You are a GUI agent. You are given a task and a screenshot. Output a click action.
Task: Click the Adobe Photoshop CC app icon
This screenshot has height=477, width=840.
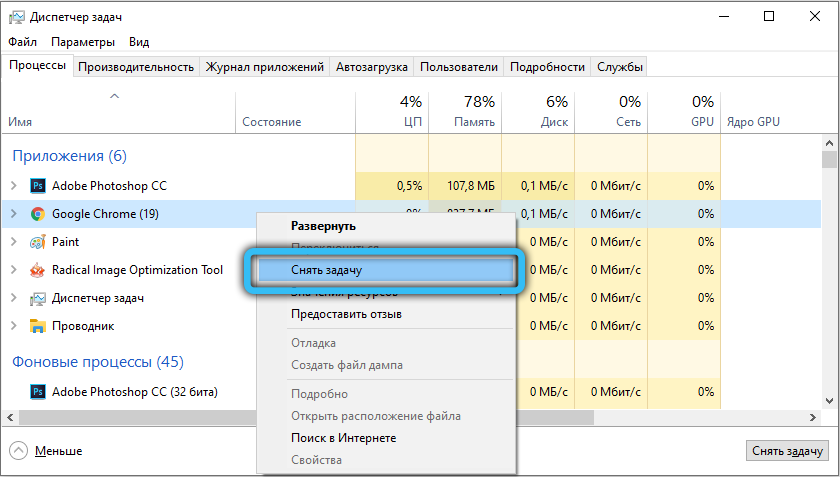[x=38, y=186]
